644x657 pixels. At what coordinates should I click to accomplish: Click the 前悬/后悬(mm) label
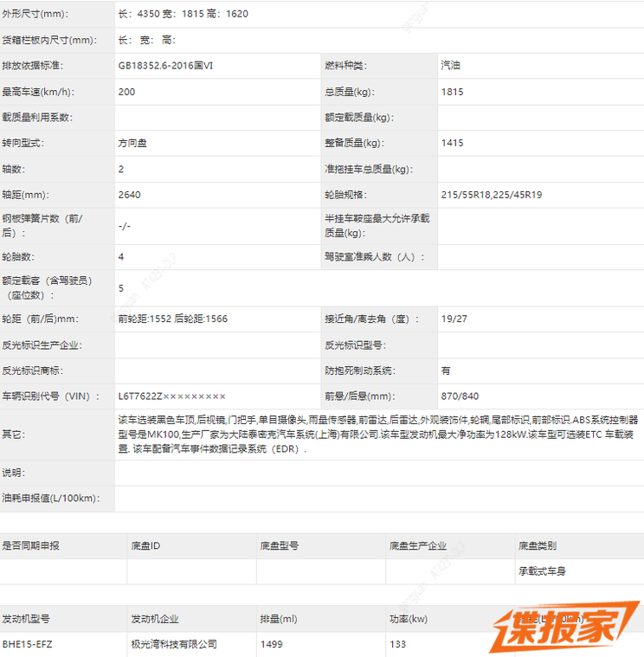[359, 396]
